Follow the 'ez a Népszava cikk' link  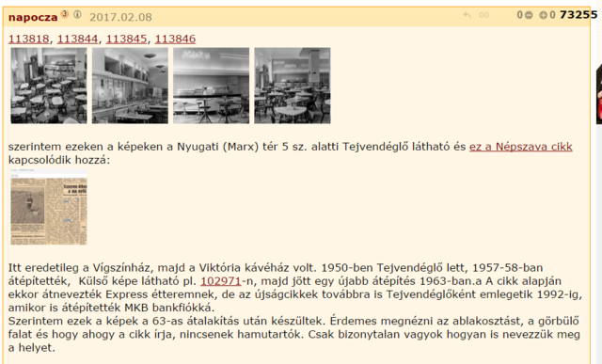520,147
